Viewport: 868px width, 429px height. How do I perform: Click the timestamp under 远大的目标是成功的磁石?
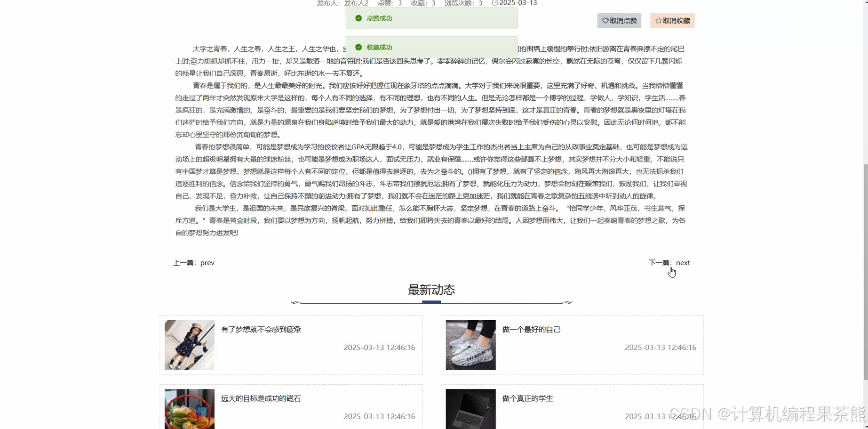point(379,416)
